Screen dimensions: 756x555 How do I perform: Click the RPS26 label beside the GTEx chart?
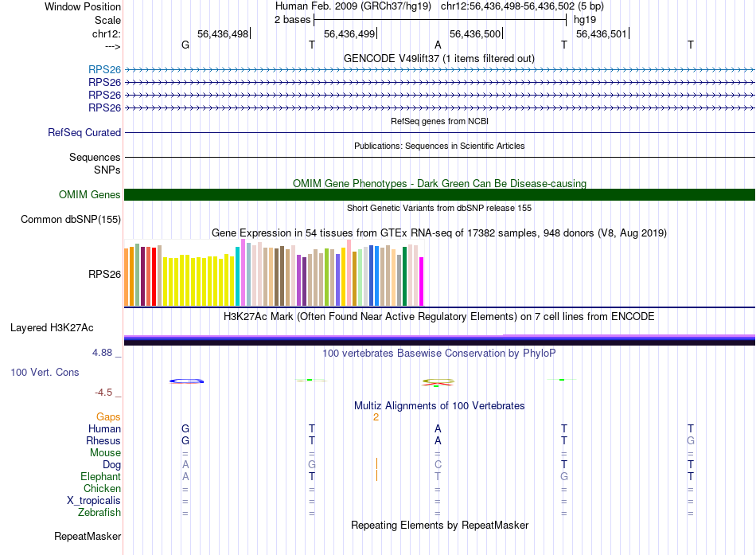pos(104,274)
